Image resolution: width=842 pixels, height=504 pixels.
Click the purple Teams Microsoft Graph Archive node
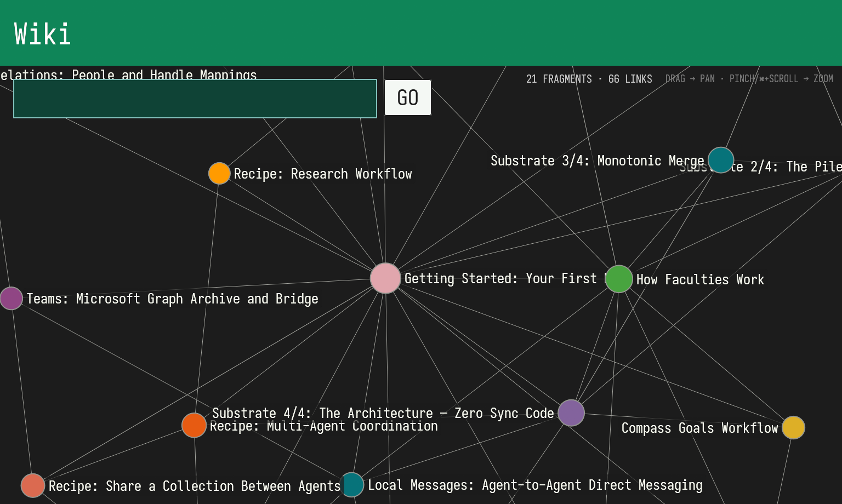coord(11,299)
